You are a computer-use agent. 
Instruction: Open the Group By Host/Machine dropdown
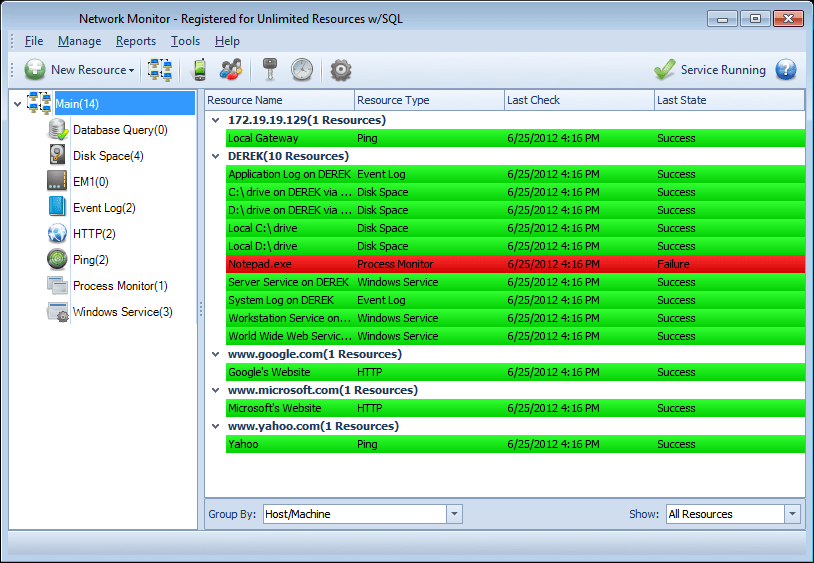click(454, 514)
